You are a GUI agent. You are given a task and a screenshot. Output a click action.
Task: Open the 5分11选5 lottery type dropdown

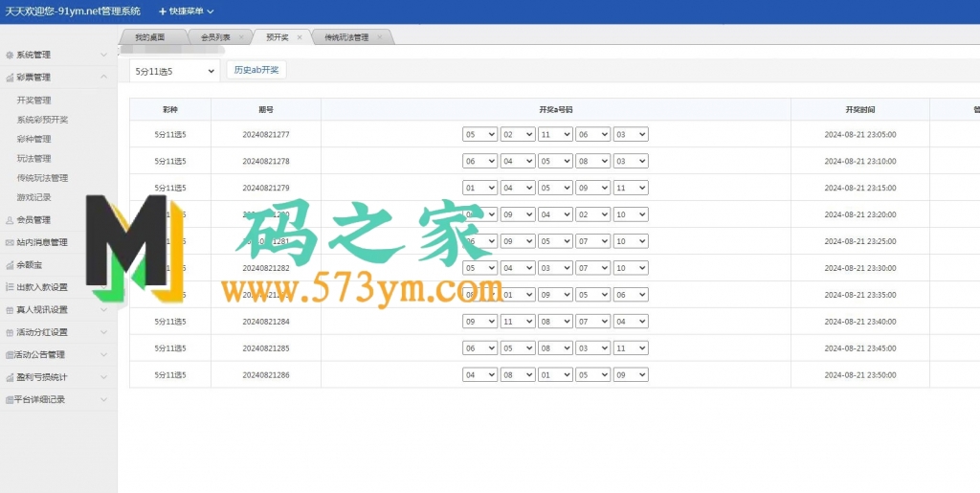coord(174,71)
